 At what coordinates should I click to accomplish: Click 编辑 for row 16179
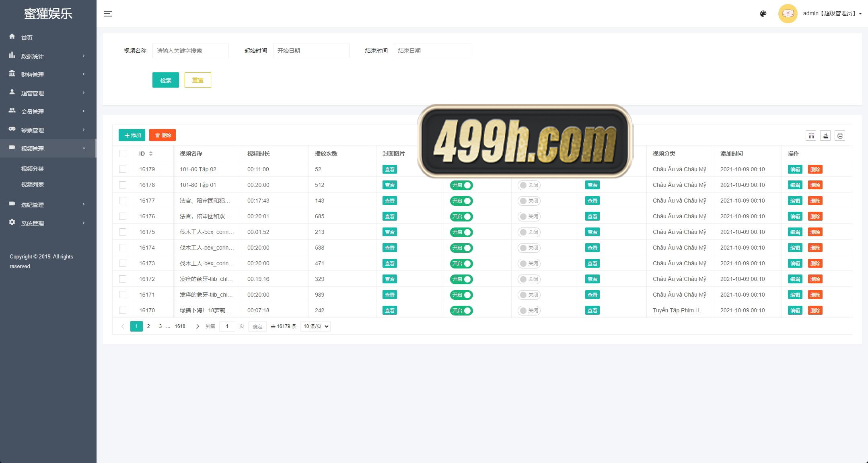point(795,169)
